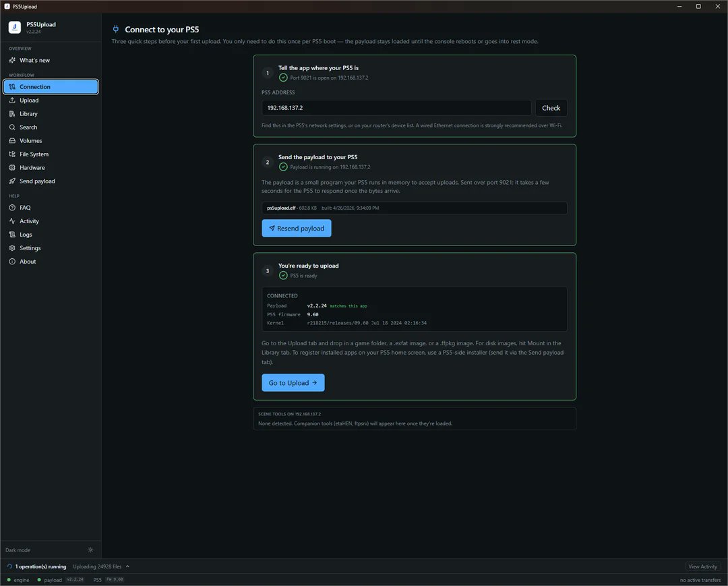Click the Connection plug icon in sidebar

[x=12, y=87]
